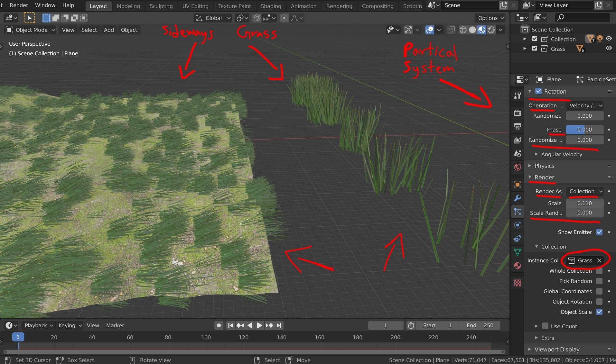
Task: Toggle proportional editing icon
Action: coord(284,18)
